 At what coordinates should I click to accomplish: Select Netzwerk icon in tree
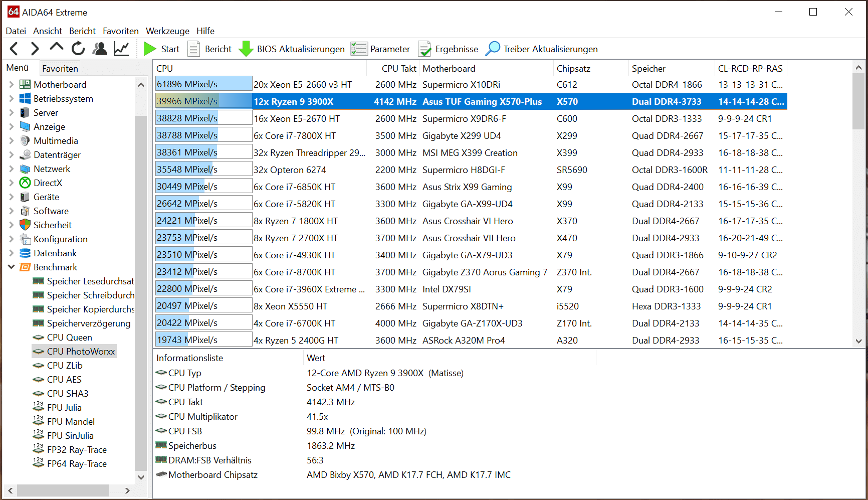[25, 169]
